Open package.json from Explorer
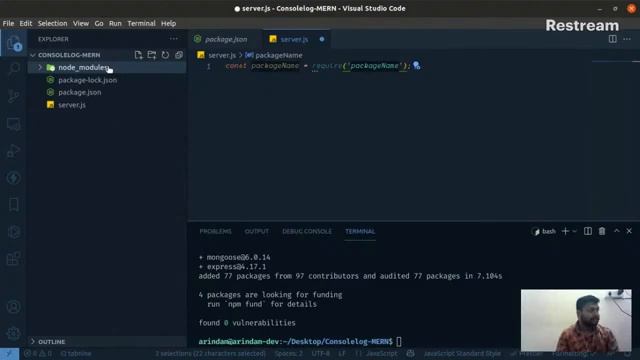Image resolution: width=640 pixels, height=360 pixels. [x=80, y=92]
